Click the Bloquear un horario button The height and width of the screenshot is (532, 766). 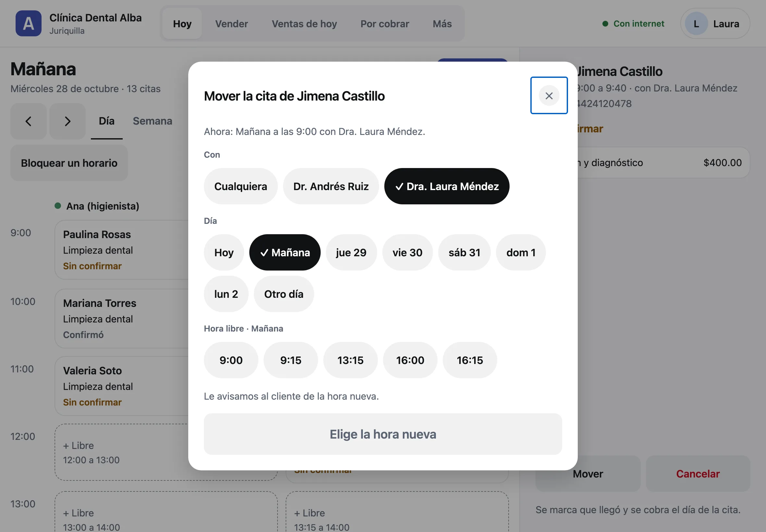click(69, 163)
